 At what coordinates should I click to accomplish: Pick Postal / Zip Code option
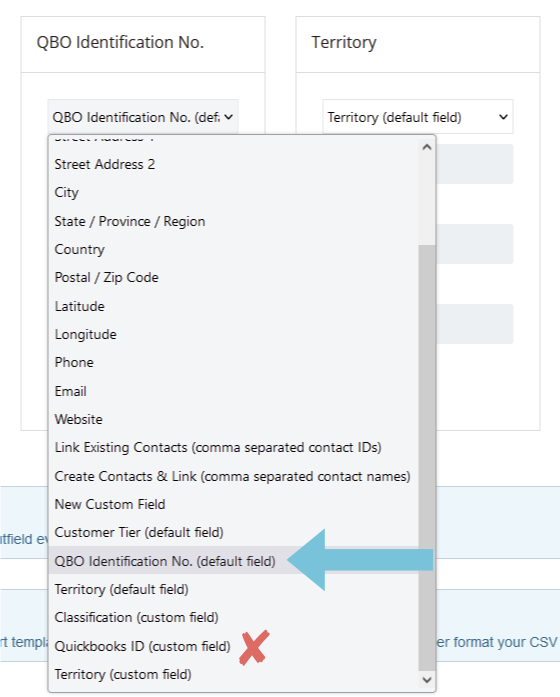(x=233, y=277)
